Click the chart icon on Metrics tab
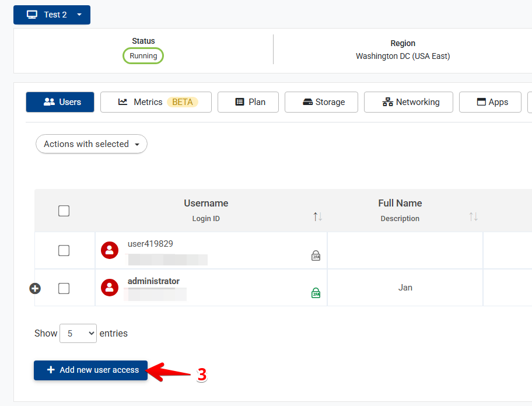Screen dimensions: 532x406 (x=123, y=101)
